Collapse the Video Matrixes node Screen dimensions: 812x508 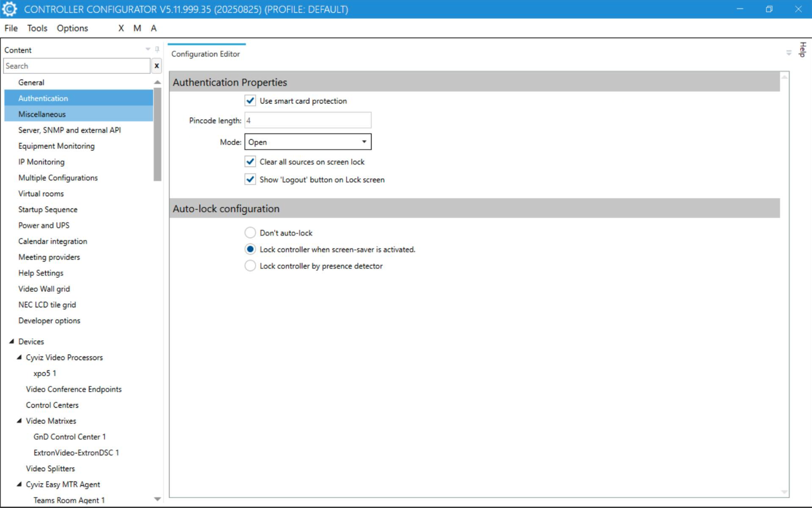[x=19, y=421]
